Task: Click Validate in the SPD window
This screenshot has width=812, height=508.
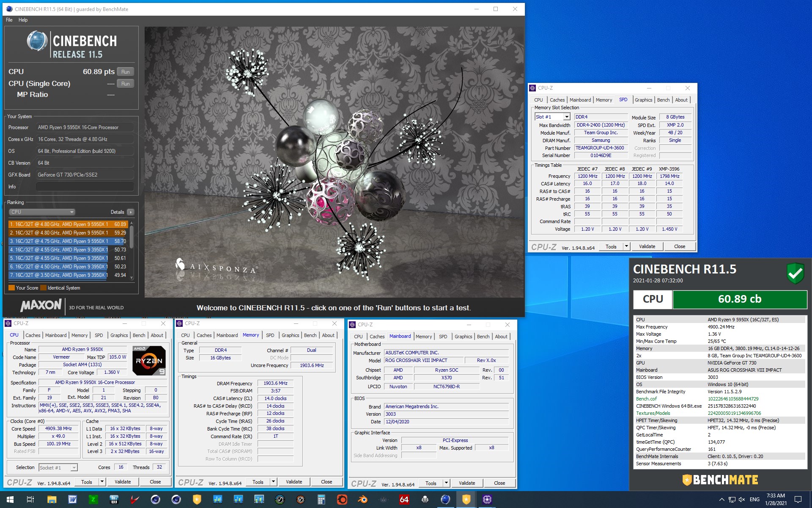Action: (x=647, y=246)
